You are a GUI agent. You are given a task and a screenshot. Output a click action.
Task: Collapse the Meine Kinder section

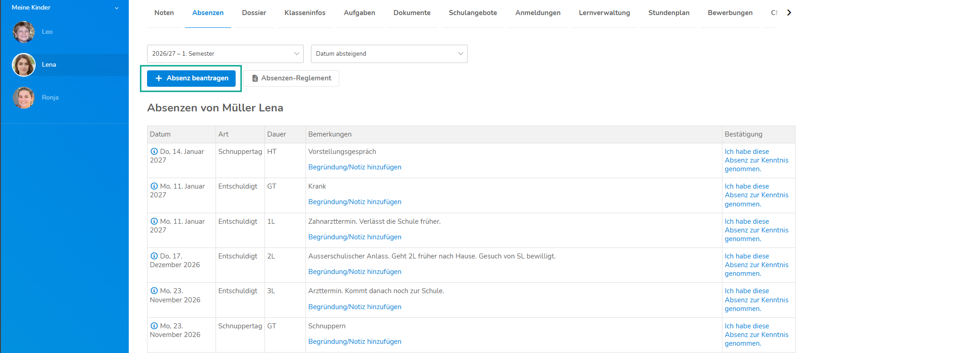click(116, 8)
